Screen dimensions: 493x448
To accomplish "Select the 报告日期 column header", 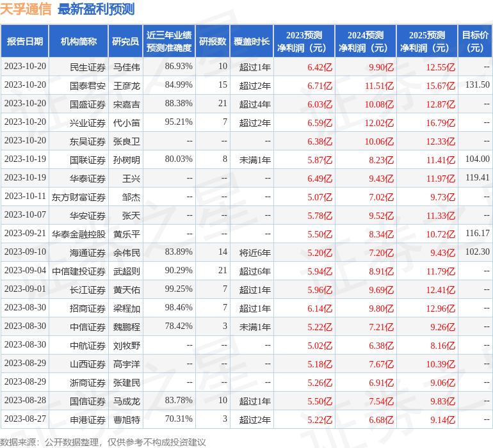I will [x=24, y=41].
